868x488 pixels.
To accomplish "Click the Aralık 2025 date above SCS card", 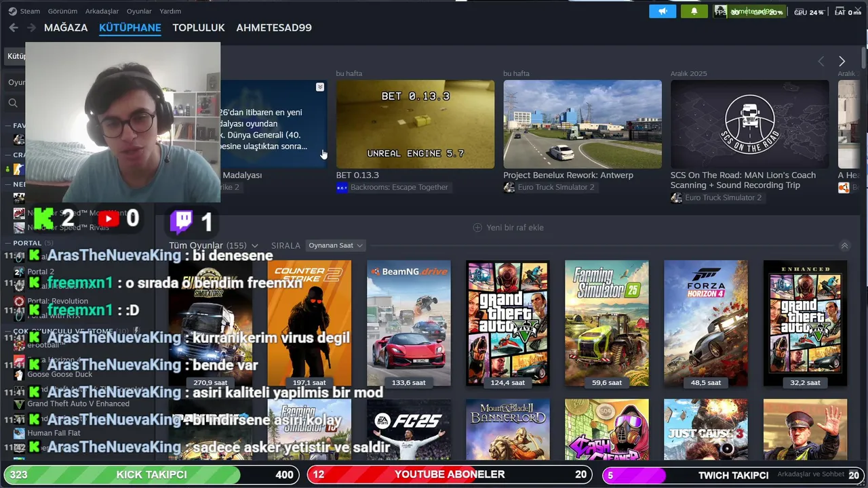I will [688, 73].
